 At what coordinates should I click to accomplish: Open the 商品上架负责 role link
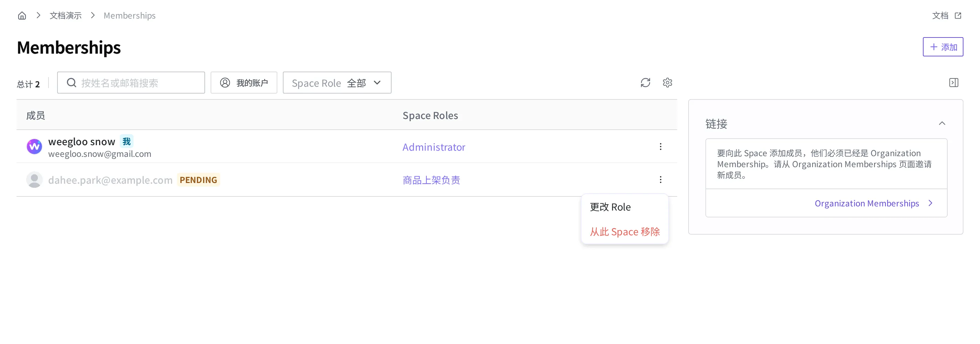coord(432,180)
